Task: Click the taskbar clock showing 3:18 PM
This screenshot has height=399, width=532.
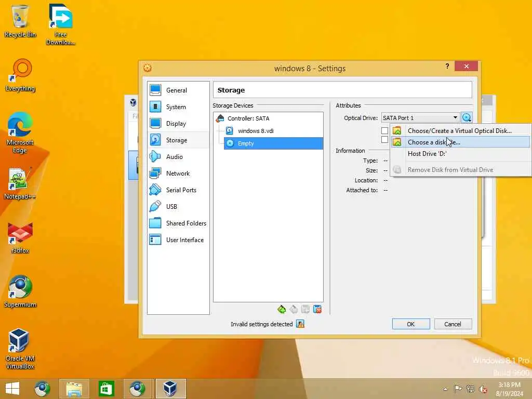Action: point(509,389)
